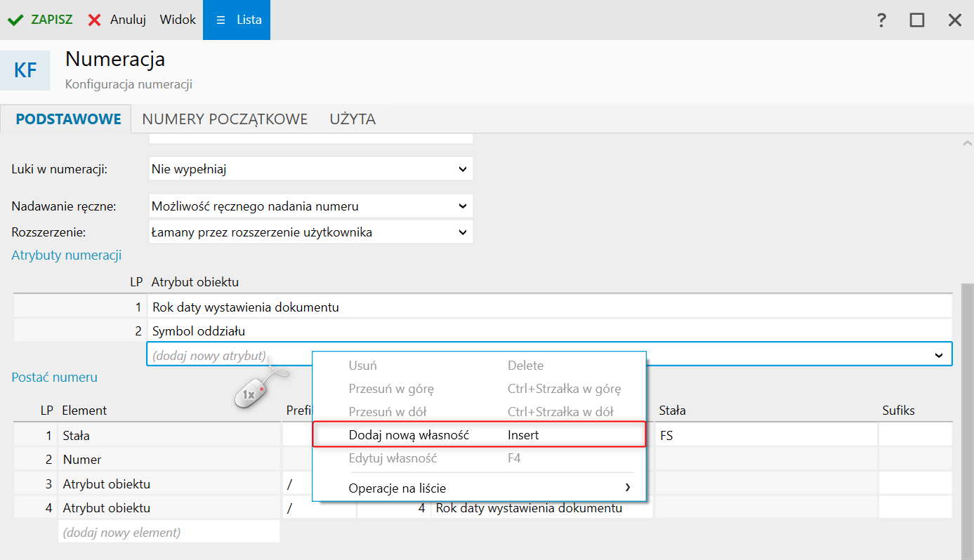The image size is (974, 560).
Task: Open the Widok menu
Action: [x=178, y=20]
